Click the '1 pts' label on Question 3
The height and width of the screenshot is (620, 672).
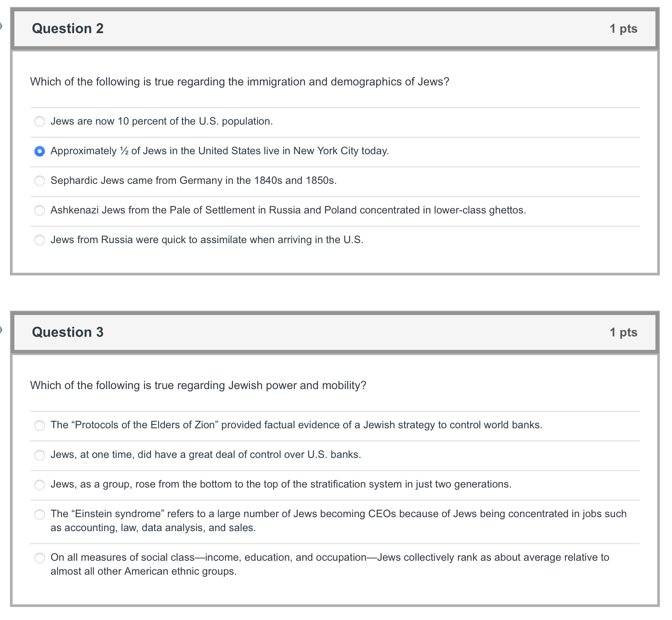(624, 332)
